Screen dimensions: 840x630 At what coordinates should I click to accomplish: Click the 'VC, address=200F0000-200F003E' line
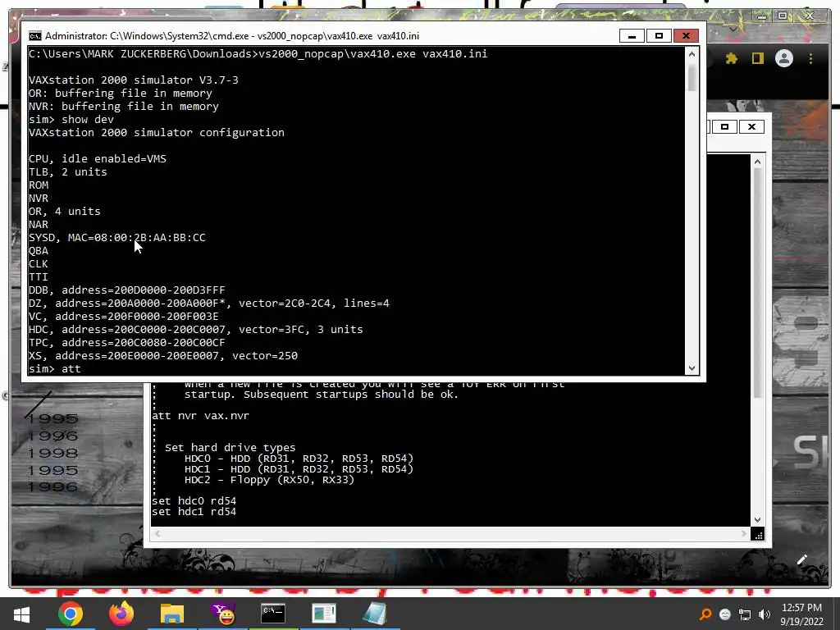pos(123,317)
